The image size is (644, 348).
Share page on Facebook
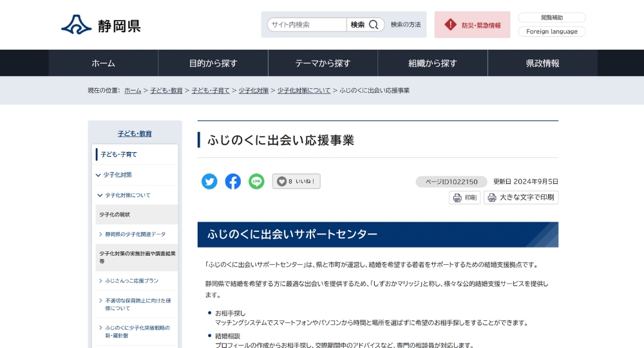pyautogui.click(x=233, y=181)
